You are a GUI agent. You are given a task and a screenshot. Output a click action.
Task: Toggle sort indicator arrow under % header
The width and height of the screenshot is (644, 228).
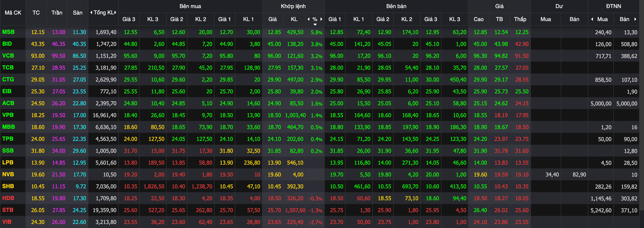tap(315, 24)
